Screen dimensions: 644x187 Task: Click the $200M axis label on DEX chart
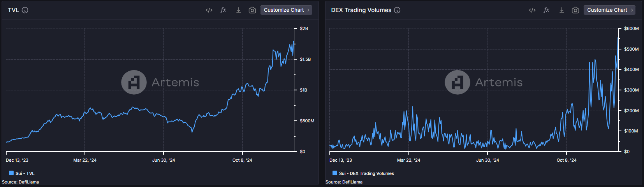[631, 111]
